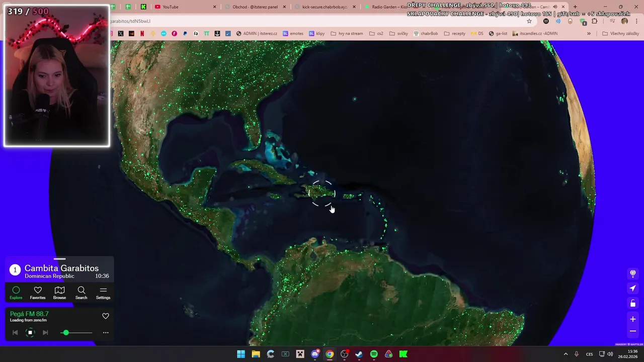
Task: Adjust the green volume slider
Action: [76, 332]
